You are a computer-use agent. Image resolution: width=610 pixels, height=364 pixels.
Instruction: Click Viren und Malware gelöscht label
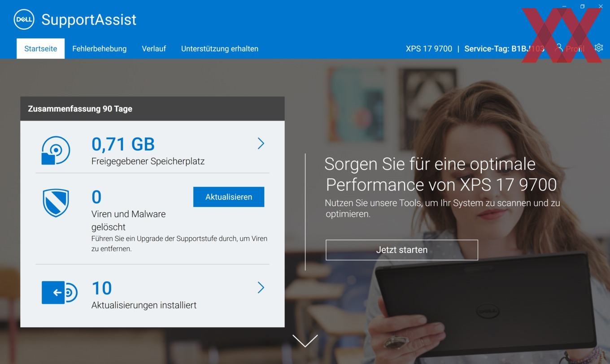coord(129,220)
